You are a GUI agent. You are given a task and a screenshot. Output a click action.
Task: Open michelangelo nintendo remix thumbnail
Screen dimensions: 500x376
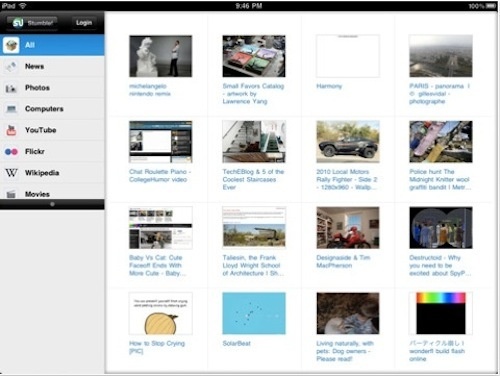pos(161,56)
